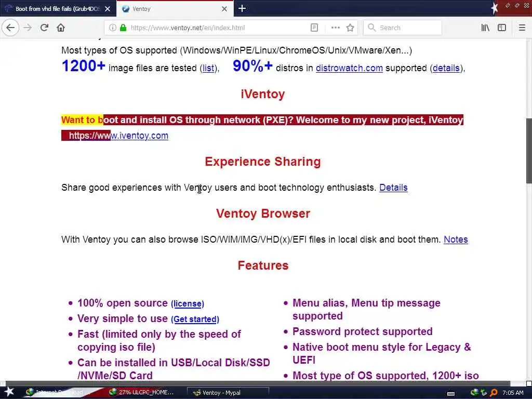Bookmark this page with the star
The image size is (532, 399).
350,28
